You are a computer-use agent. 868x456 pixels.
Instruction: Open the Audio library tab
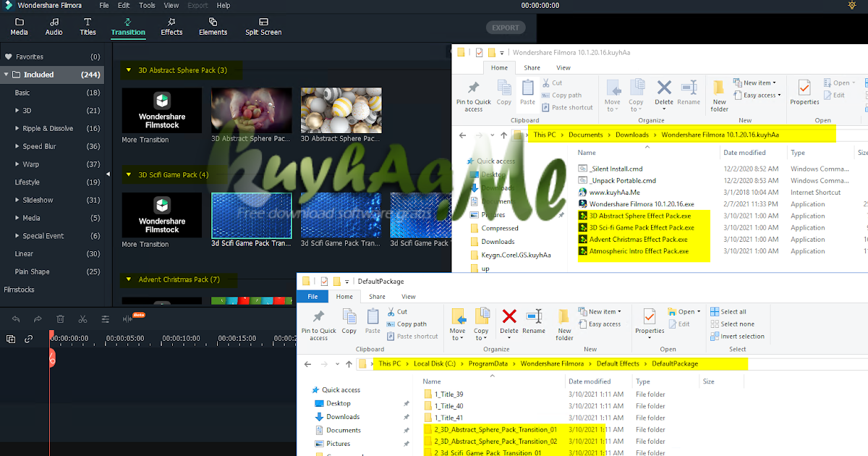click(54, 27)
